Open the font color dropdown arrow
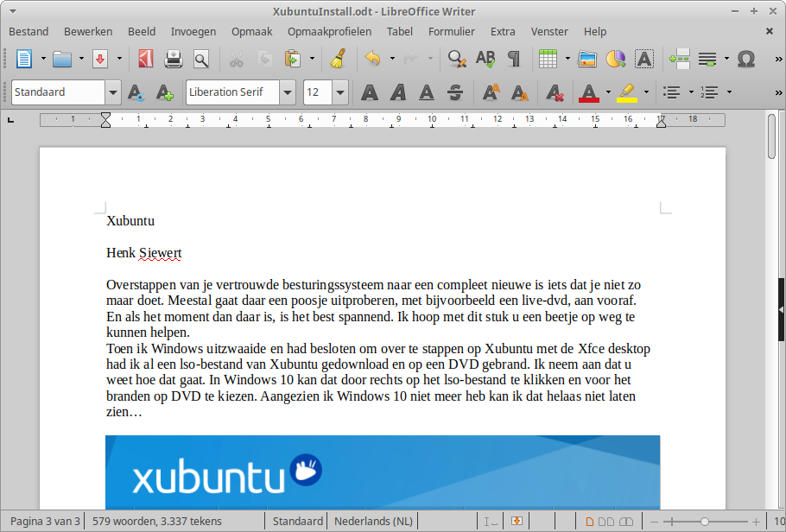Screen dimensions: 786x532 (x=608, y=92)
